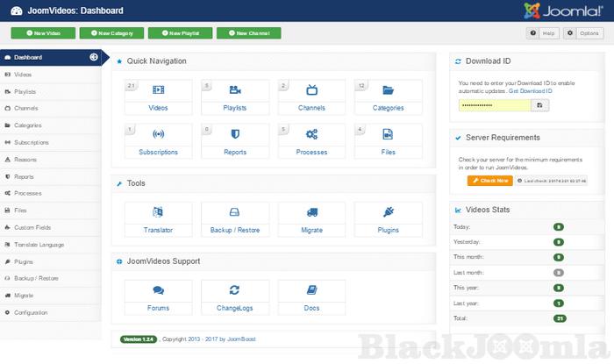This screenshot has height=364, width=614.
Task: Open the Channels TV icon tile
Action: point(311,90)
